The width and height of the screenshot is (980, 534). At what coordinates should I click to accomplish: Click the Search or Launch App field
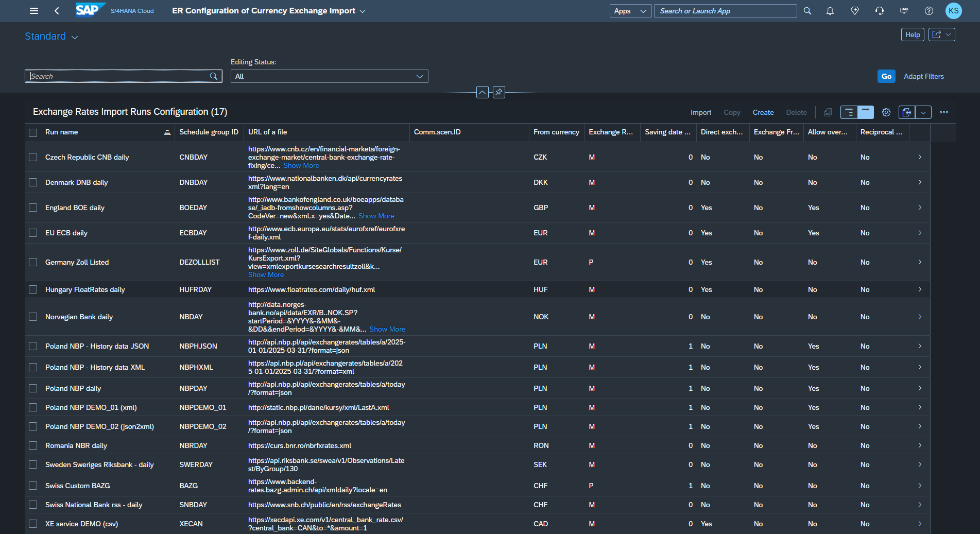725,11
